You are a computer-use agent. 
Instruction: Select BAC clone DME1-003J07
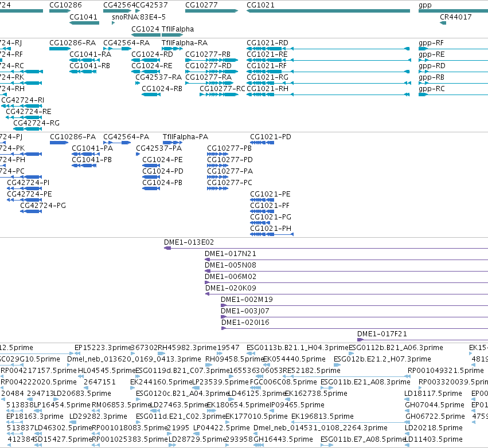pyautogui.click(x=245, y=311)
